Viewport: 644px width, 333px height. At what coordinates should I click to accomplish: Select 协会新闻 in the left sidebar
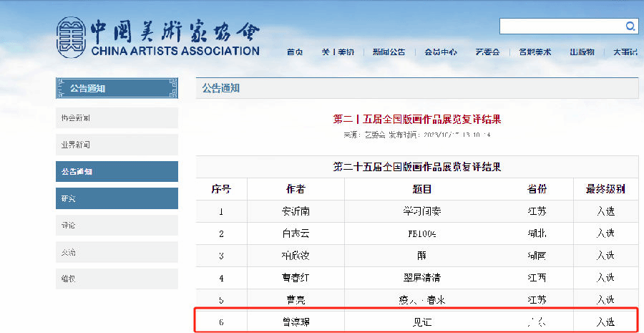pyautogui.click(x=117, y=117)
